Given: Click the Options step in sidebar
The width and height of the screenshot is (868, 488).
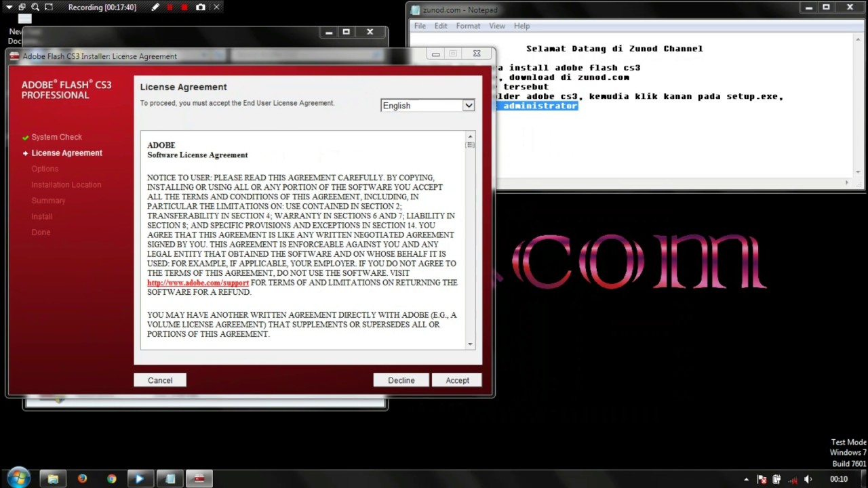Looking at the screenshot, I should [45, 169].
